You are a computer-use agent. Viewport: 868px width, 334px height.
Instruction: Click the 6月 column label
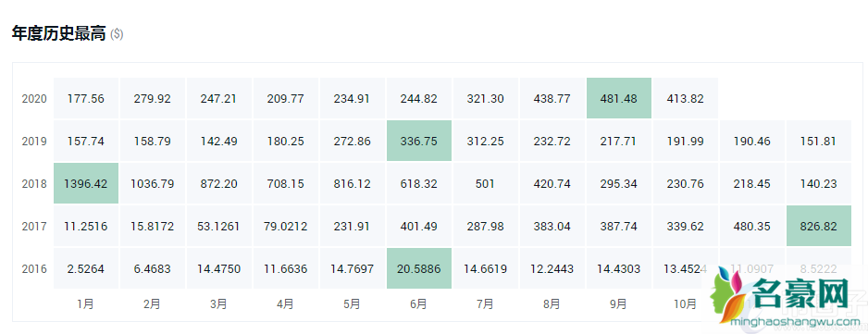point(419,303)
